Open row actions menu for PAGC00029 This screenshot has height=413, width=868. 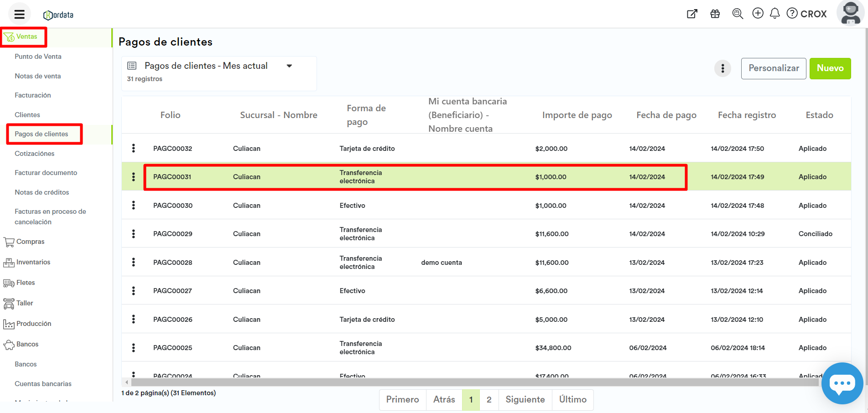pos(134,234)
